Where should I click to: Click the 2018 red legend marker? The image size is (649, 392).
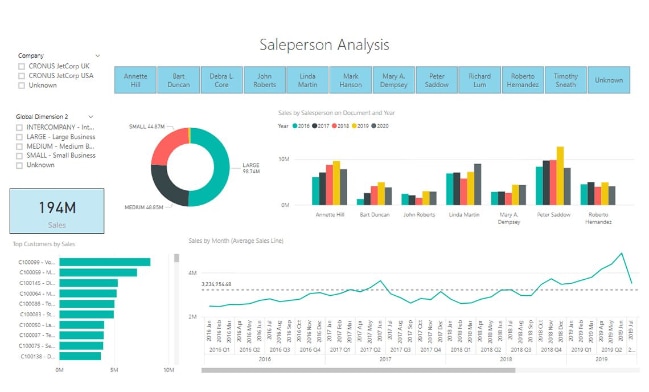click(335, 126)
